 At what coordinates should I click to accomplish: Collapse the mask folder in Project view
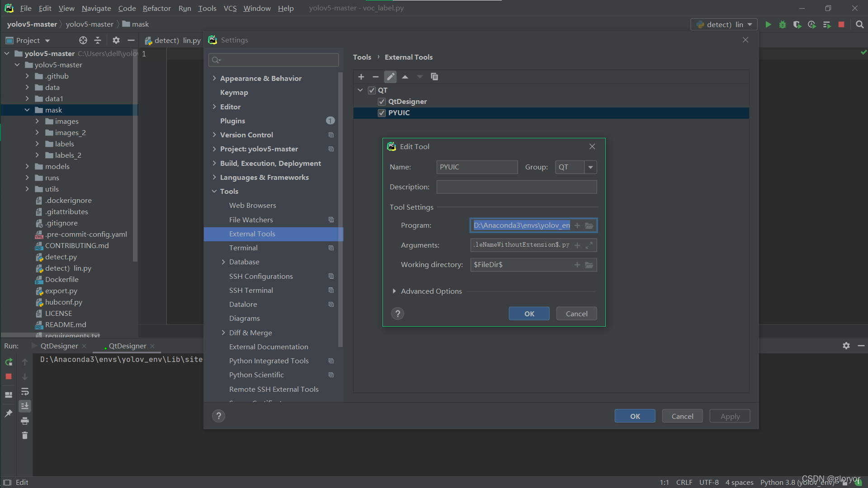pos(27,110)
